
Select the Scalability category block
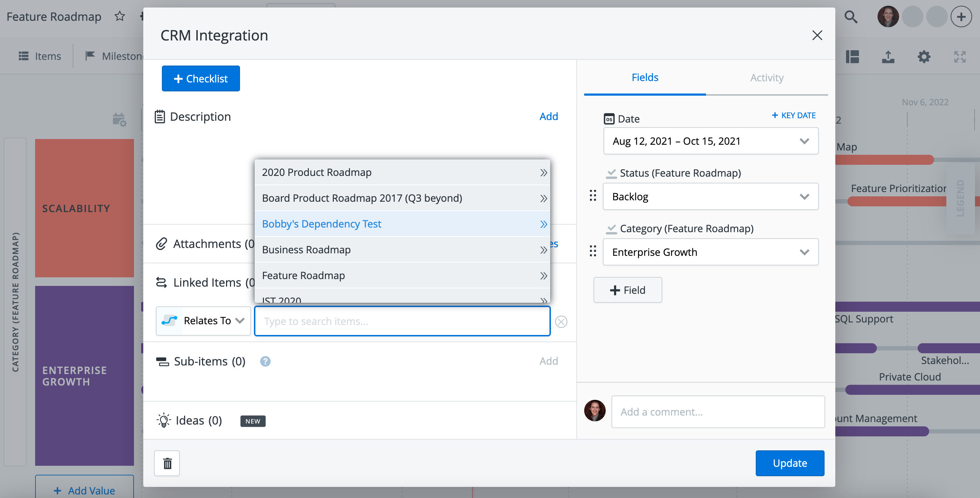[85, 208]
